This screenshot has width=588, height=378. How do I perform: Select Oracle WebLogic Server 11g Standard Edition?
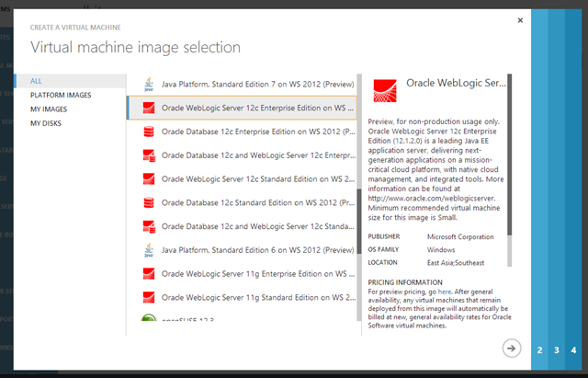[242, 297]
